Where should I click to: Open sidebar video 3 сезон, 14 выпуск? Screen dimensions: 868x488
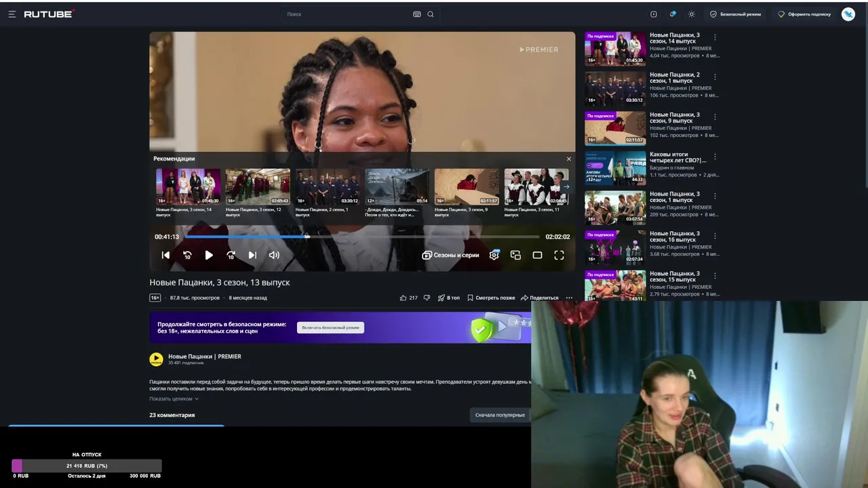(x=675, y=38)
